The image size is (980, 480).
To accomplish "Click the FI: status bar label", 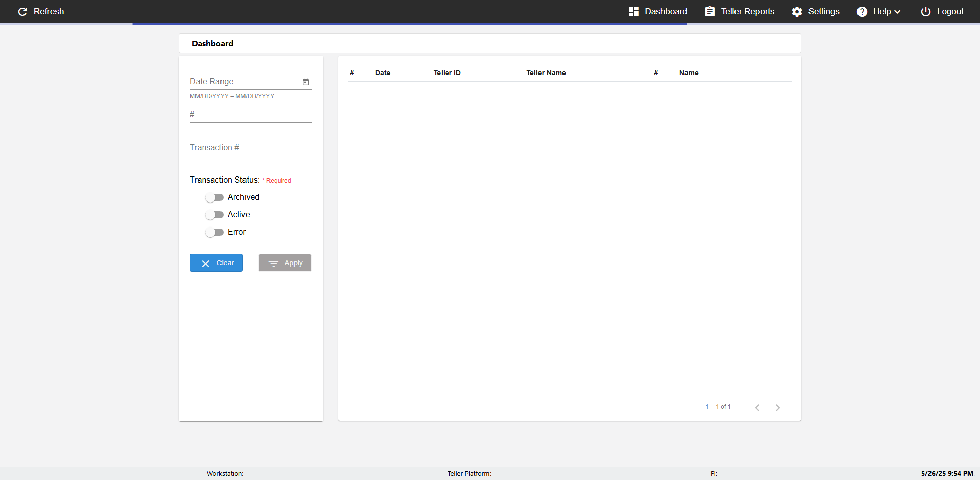I will point(714,473).
